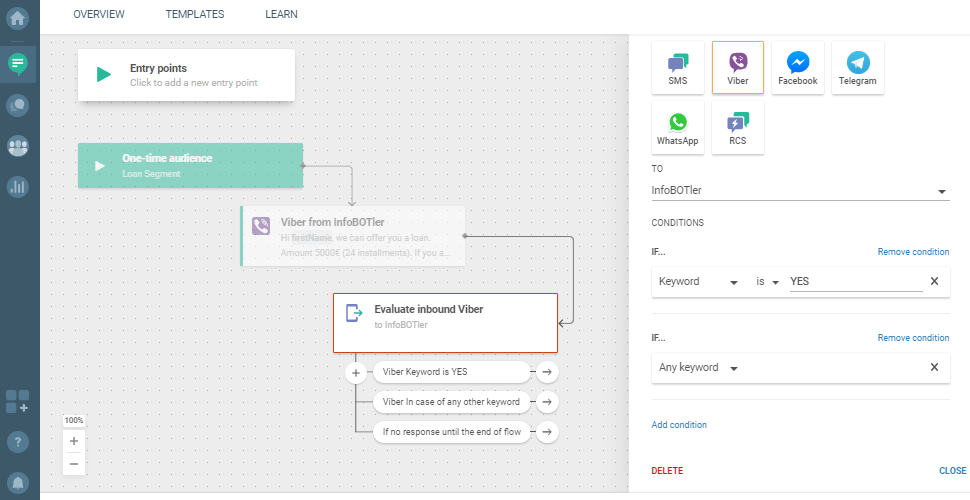Switch to the Templates tab
The height and width of the screenshot is (500, 970).
(195, 15)
